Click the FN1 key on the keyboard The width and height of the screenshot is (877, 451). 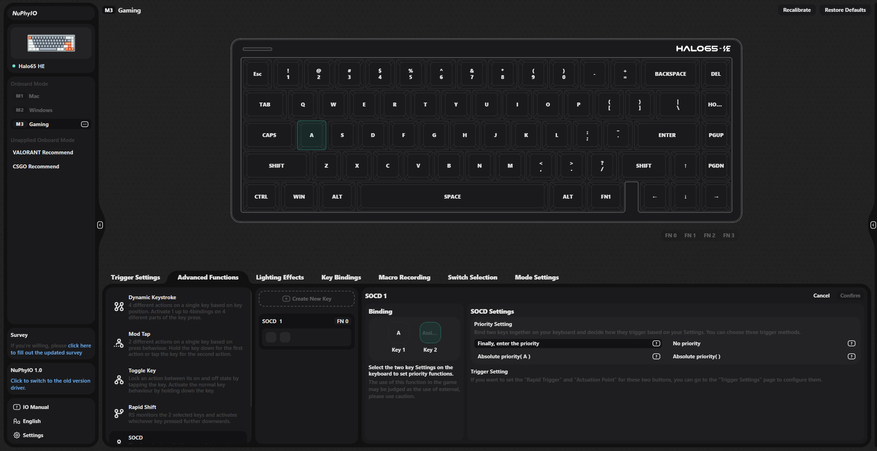click(606, 196)
